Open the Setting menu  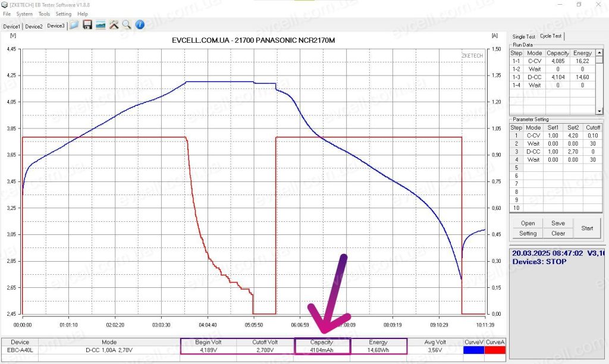(x=64, y=14)
